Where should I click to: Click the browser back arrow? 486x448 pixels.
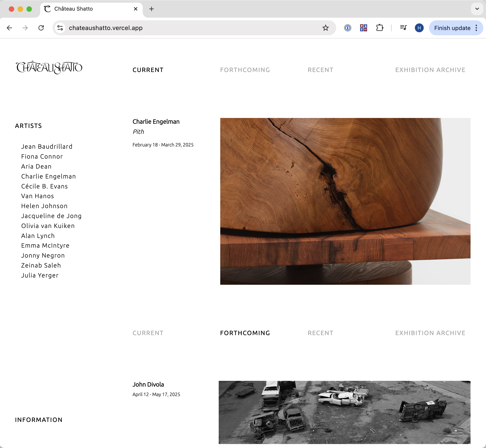pyautogui.click(x=9, y=28)
